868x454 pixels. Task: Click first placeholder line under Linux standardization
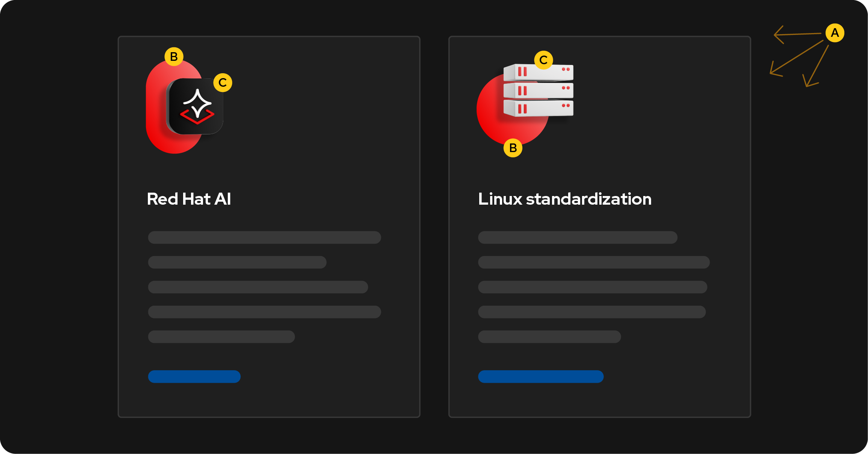(577, 237)
